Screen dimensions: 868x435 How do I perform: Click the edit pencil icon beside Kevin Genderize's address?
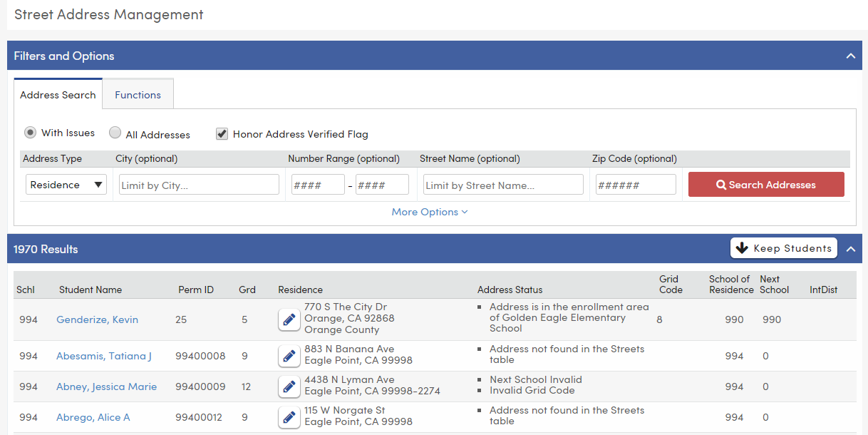coord(289,319)
